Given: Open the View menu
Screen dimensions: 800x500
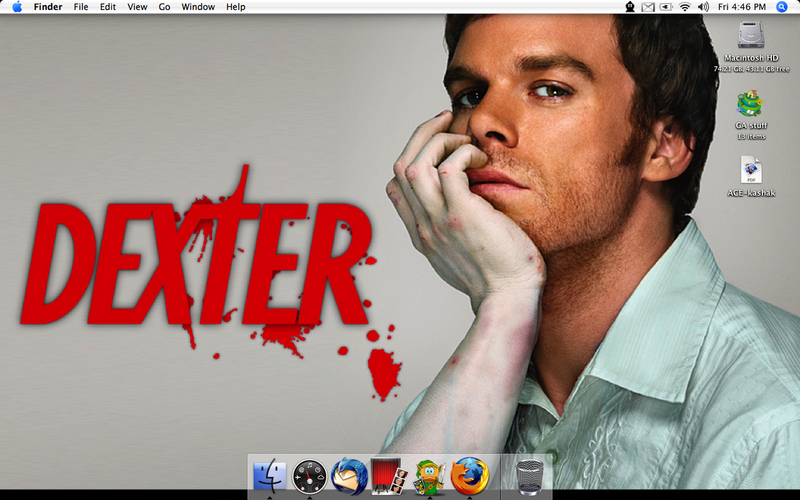Looking at the screenshot, I should click(x=137, y=7).
